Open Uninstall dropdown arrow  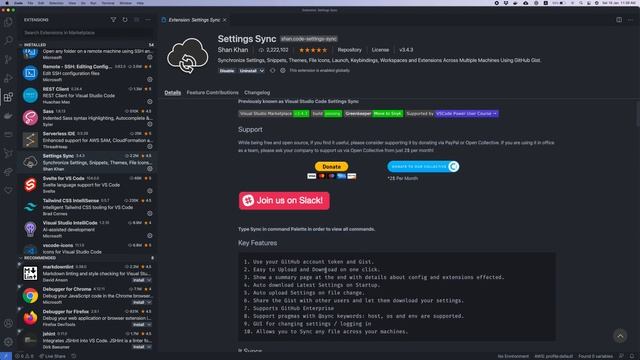coord(262,71)
